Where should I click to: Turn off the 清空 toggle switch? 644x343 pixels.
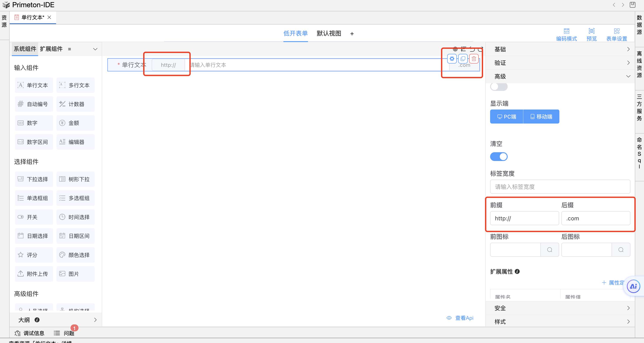(x=499, y=157)
